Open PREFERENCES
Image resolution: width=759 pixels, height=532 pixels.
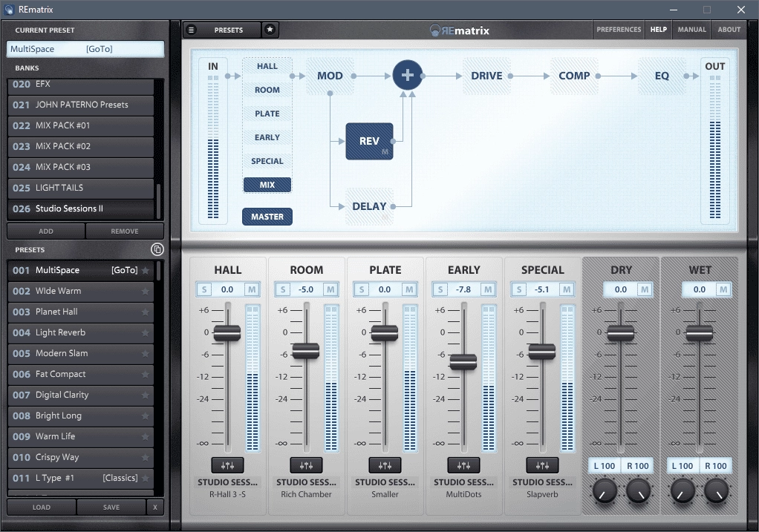click(619, 30)
